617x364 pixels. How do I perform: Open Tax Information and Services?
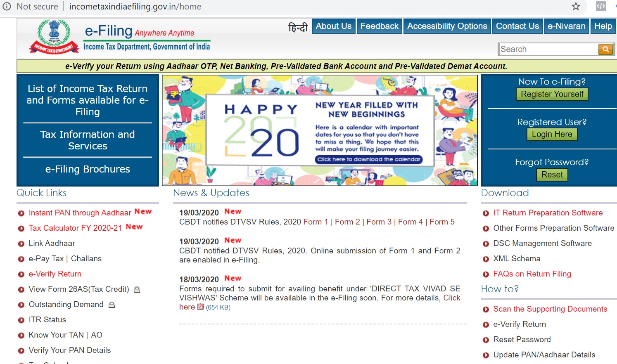88,140
